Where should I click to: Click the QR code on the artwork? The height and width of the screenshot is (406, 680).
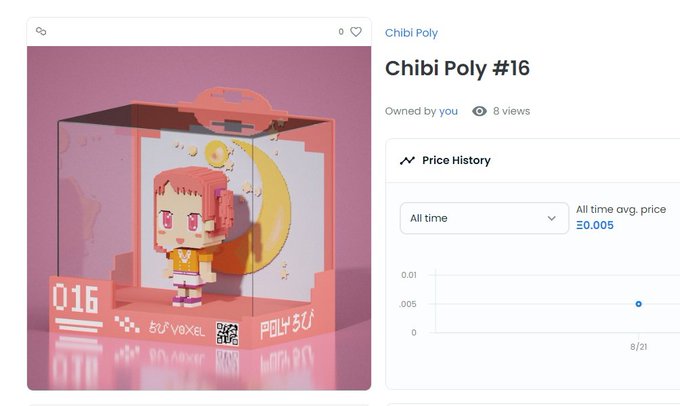point(227,334)
